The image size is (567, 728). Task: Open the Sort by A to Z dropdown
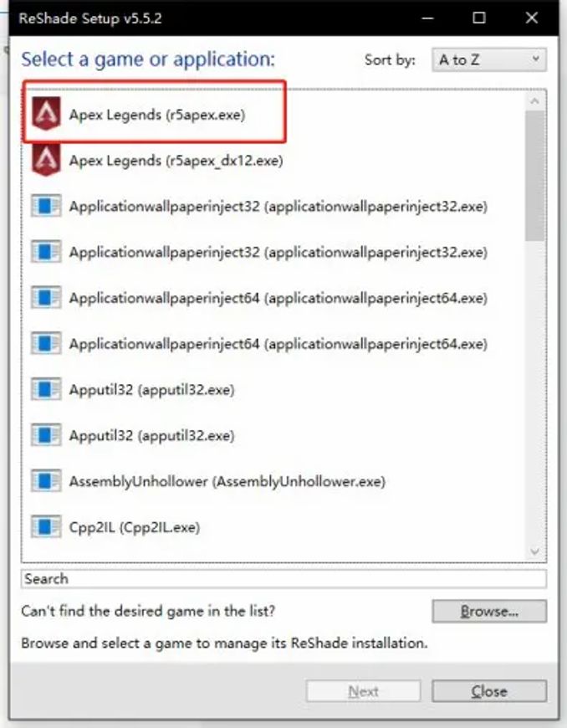pyautogui.click(x=489, y=59)
